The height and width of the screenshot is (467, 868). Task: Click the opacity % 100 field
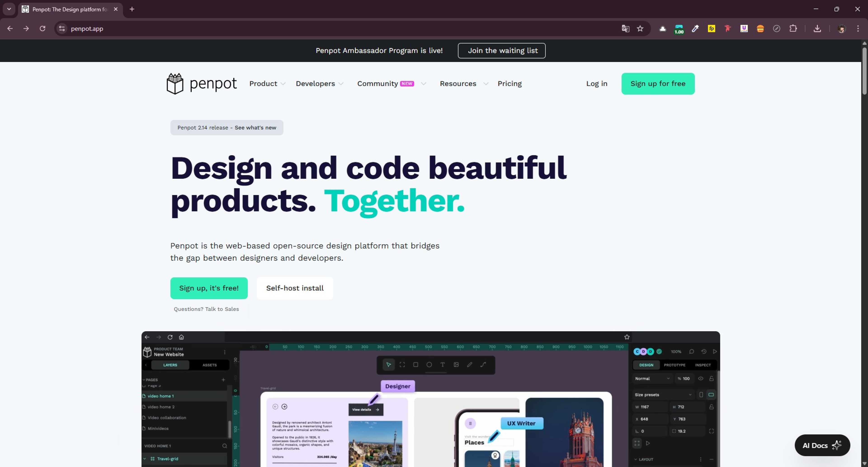coord(684,378)
